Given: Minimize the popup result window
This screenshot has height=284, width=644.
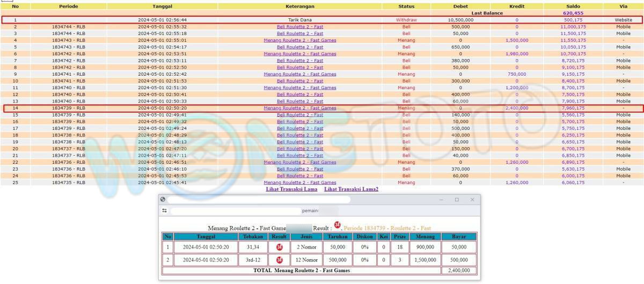Looking at the screenshot, I should (441, 200).
